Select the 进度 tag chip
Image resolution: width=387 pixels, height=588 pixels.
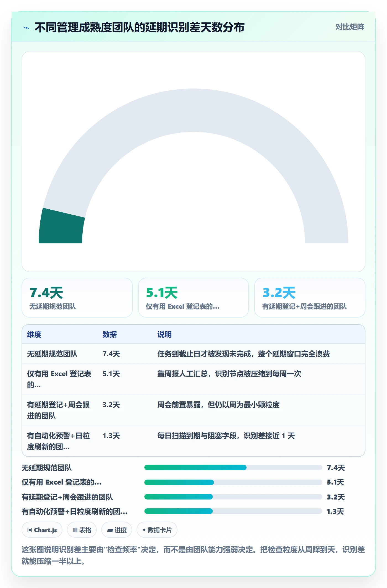coord(117,530)
